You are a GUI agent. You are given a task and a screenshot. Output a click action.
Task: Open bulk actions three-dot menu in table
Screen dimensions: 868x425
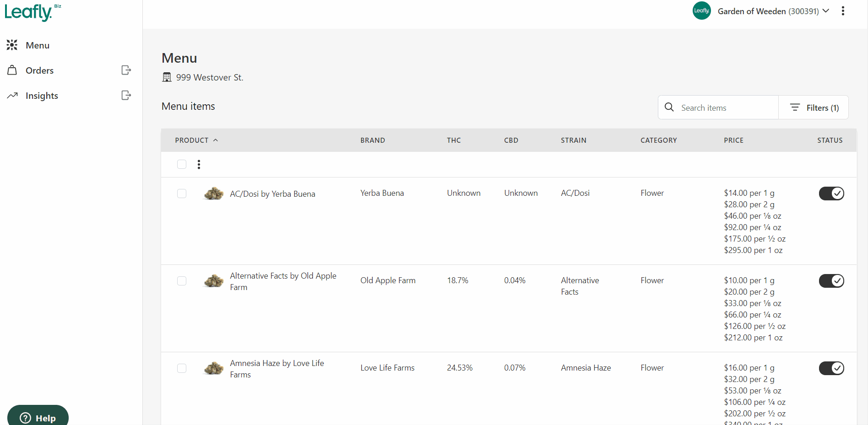pos(199,164)
